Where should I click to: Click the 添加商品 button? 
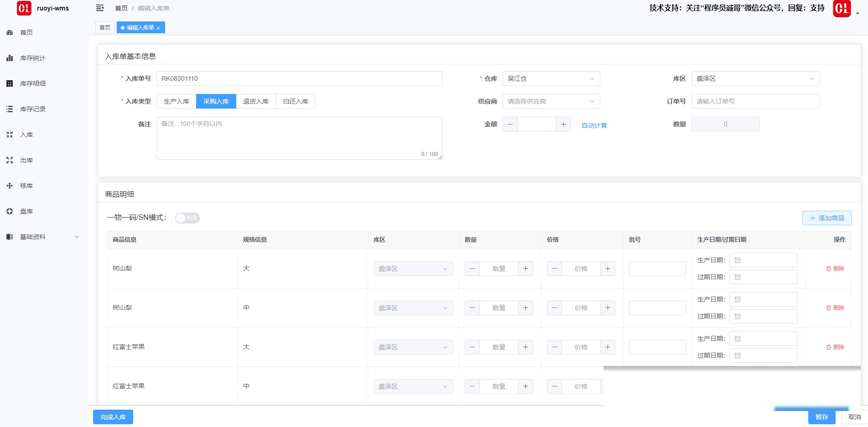click(x=826, y=218)
